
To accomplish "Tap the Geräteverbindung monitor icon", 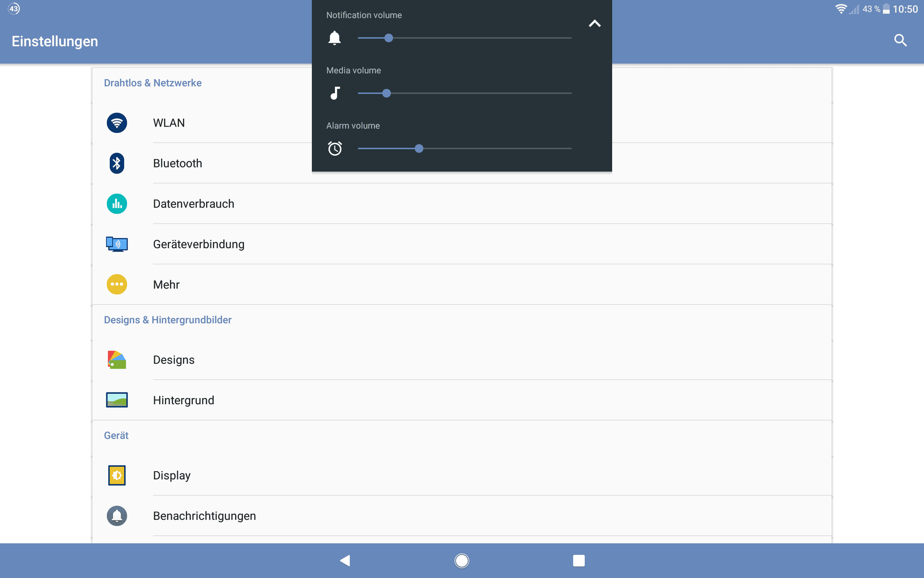I will [x=117, y=244].
